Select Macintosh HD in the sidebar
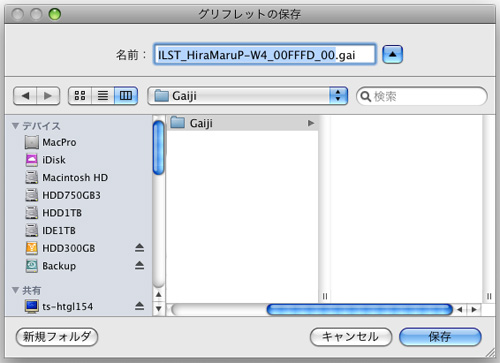Screen dimensions: 500x363 (x=78, y=178)
